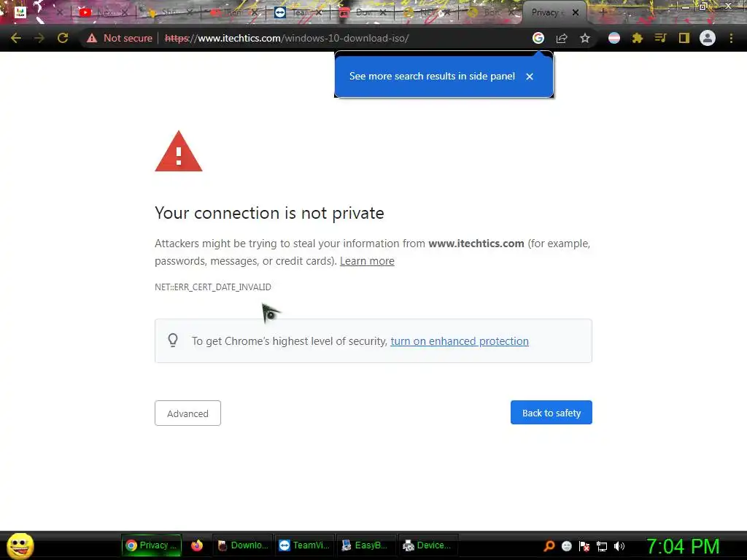Open Google side search icon
Screen dimensions: 747x560
point(538,38)
